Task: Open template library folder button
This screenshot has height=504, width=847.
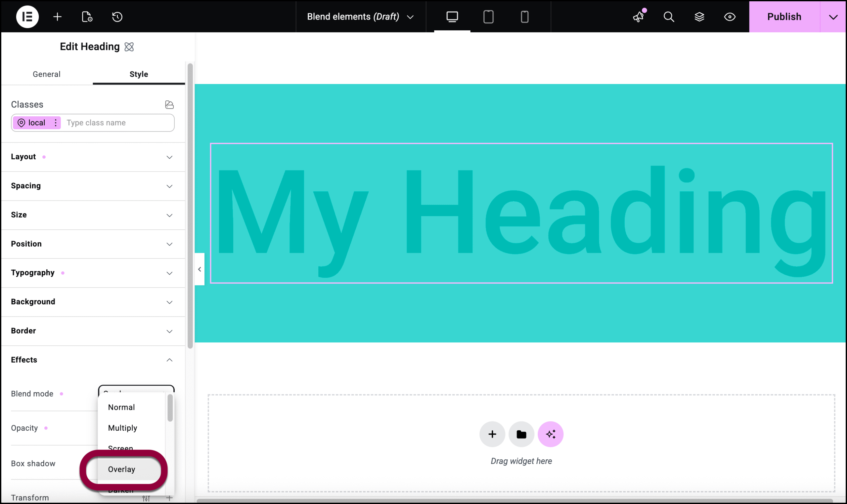Action: point(521,434)
